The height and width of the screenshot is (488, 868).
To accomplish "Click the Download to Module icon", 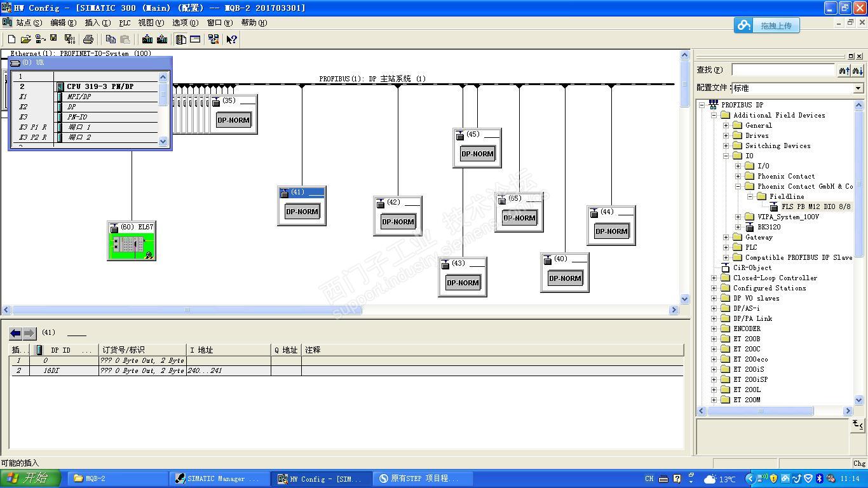I will tap(147, 39).
